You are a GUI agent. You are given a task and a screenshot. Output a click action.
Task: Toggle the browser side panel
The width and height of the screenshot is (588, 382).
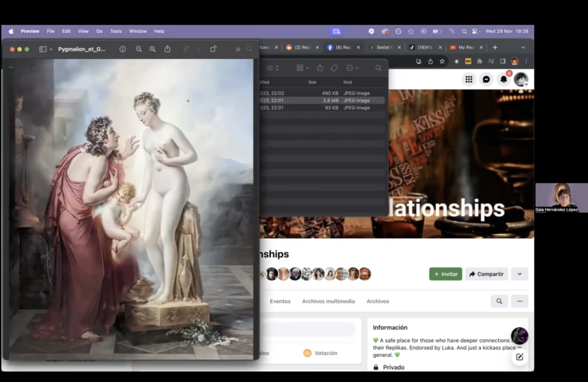503,61
